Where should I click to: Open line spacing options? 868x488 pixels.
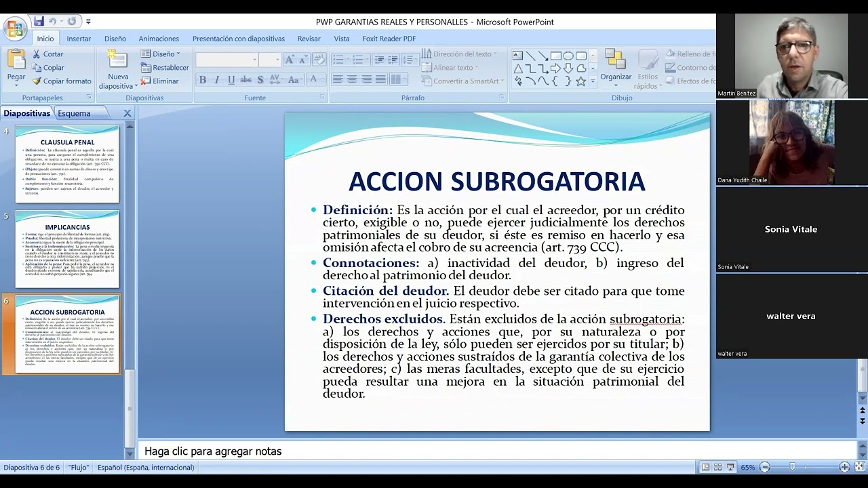410,60
